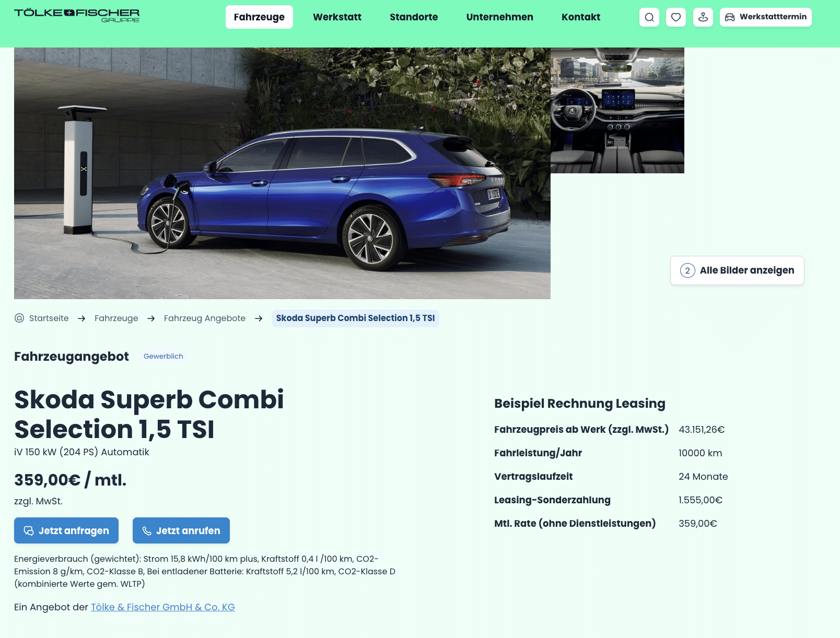Go to the Fahrzeuge breadcrumb link
This screenshot has height=638, width=840.
[116, 318]
